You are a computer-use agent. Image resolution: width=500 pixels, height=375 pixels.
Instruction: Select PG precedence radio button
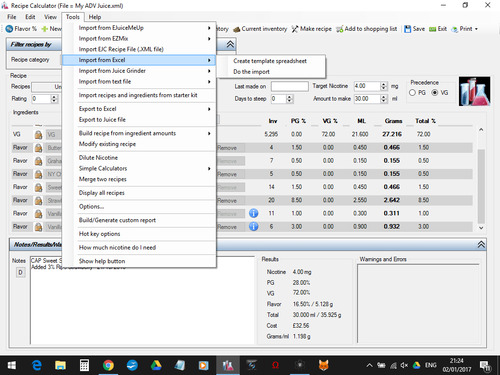pyautogui.click(x=412, y=93)
